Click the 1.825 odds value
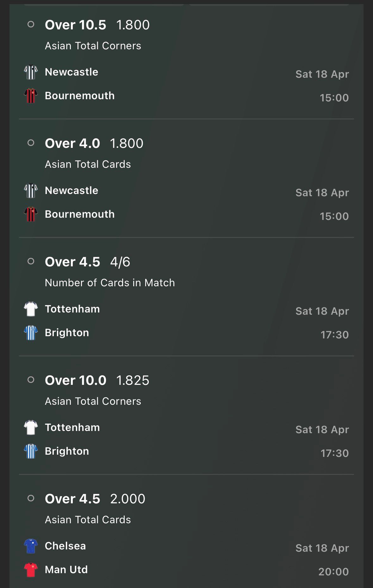The width and height of the screenshot is (373, 588). (x=133, y=380)
